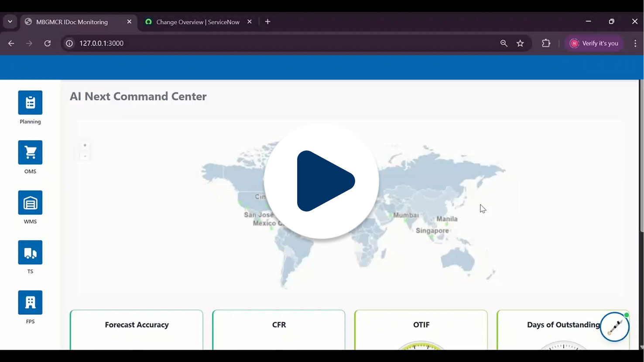Open the OMS shopping cart icon
Image resolution: width=644 pixels, height=362 pixels.
[30, 152]
